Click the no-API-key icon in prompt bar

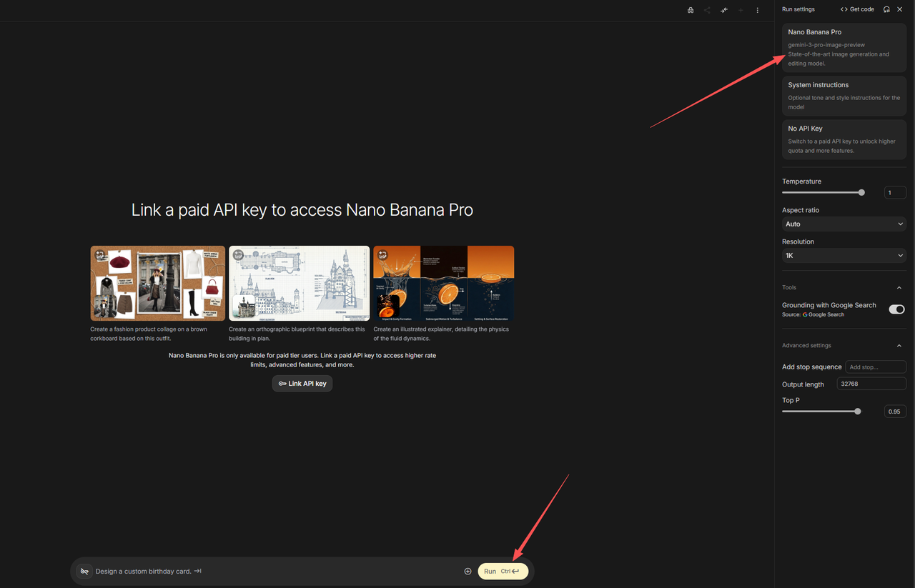pyautogui.click(x=84, y=572)
